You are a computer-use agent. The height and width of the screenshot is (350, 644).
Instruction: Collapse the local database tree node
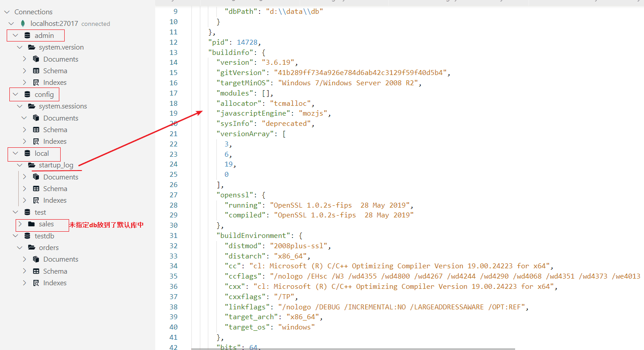(16, 154)
